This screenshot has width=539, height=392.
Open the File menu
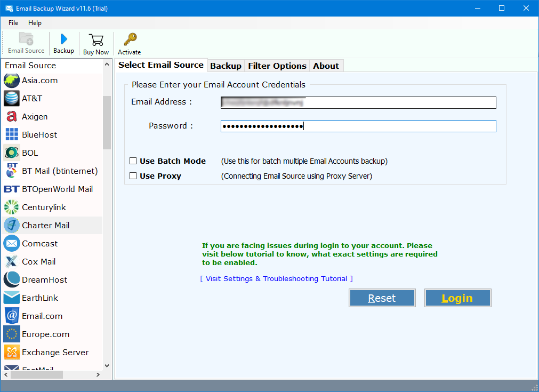click(13, 23)
